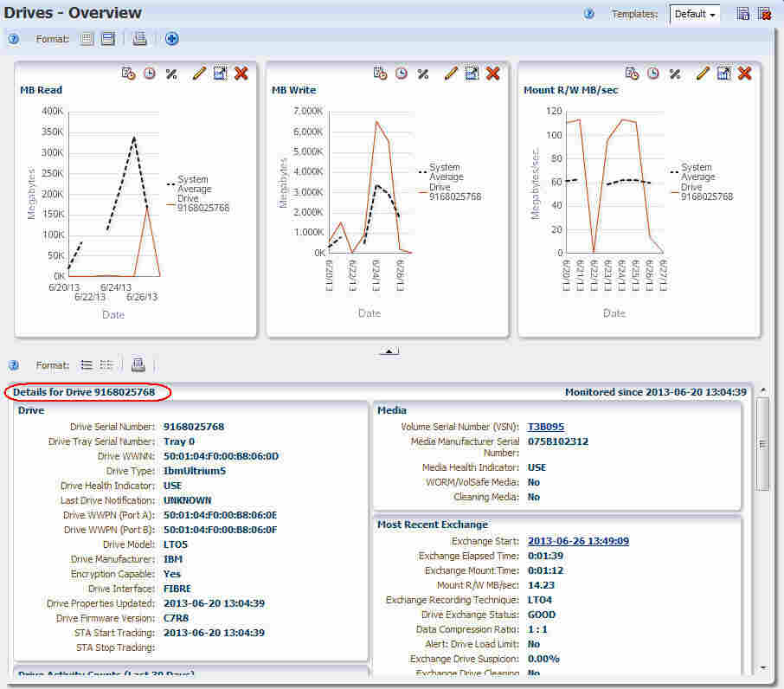The image size is (784, 689).
Task: Change graphed attribute on Mount R/W MB/sec pane
Action: click(x=632, y=74)
